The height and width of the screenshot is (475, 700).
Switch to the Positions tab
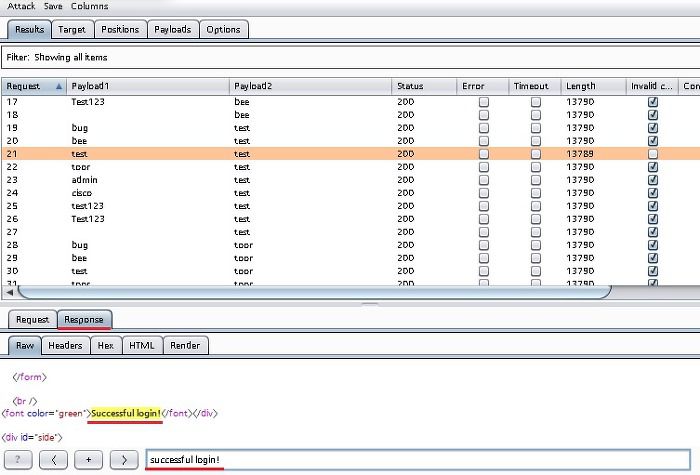coord(120,29)
